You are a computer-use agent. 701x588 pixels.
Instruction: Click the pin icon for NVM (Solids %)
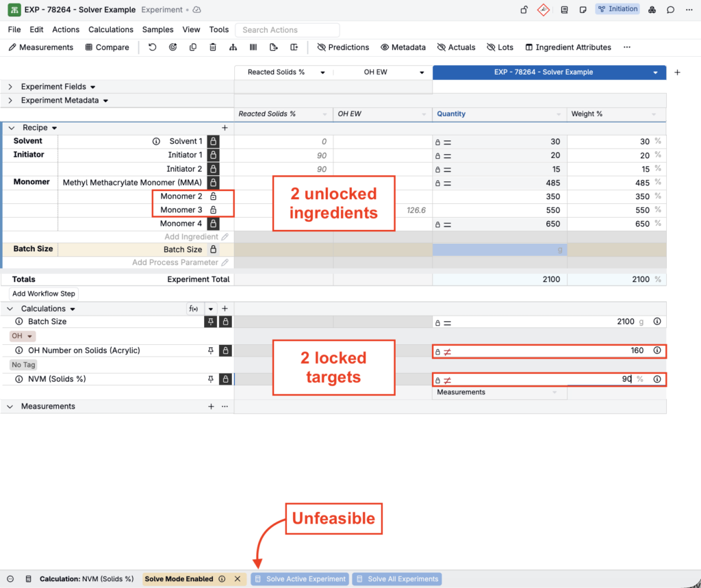tap(211, 379)
